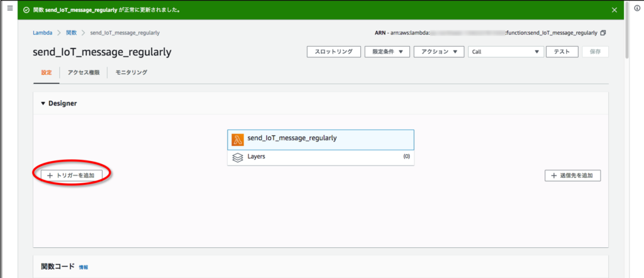The image size is (644, 278).
Task: Click the テスト button
Action: click(562, 52)
